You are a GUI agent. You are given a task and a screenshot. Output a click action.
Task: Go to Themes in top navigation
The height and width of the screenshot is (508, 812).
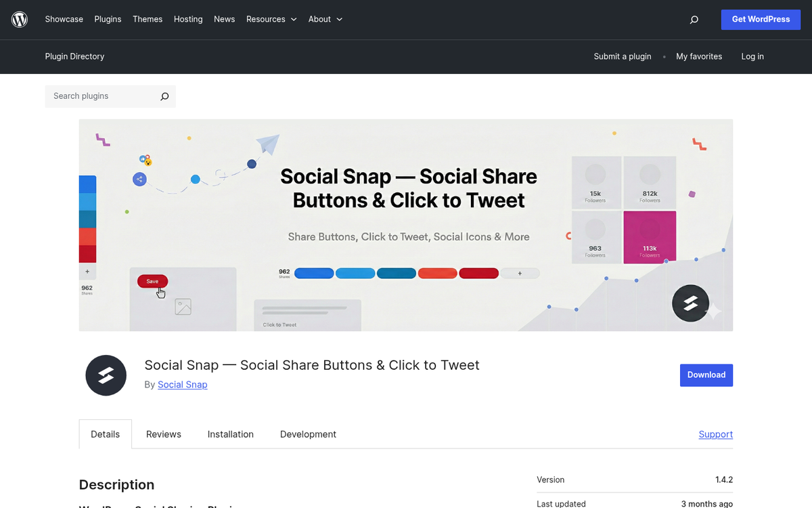148,19
